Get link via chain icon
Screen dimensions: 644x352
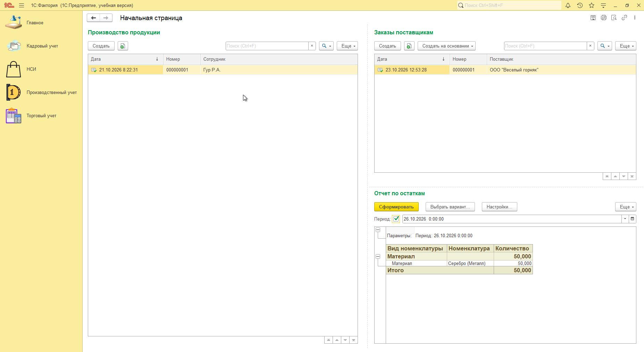[x=624, y=18]
